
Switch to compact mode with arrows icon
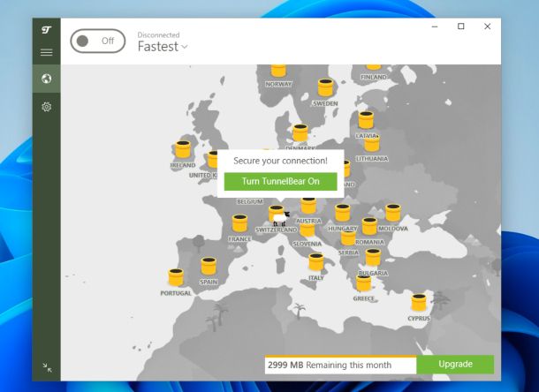click(47, 367)
